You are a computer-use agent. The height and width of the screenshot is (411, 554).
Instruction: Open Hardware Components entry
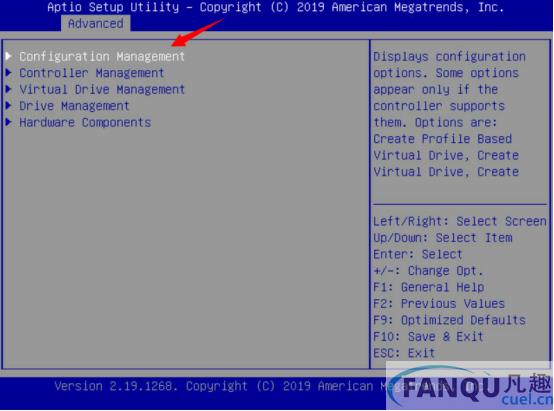tap(85, 122)
